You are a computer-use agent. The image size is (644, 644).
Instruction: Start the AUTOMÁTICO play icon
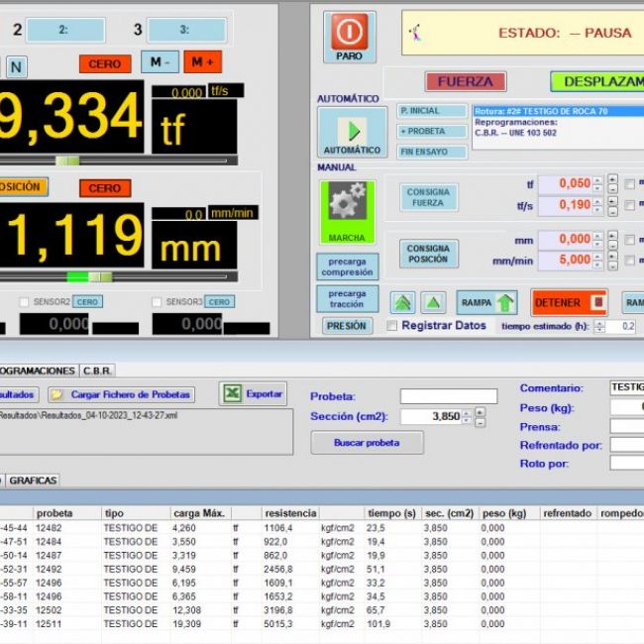352,130
